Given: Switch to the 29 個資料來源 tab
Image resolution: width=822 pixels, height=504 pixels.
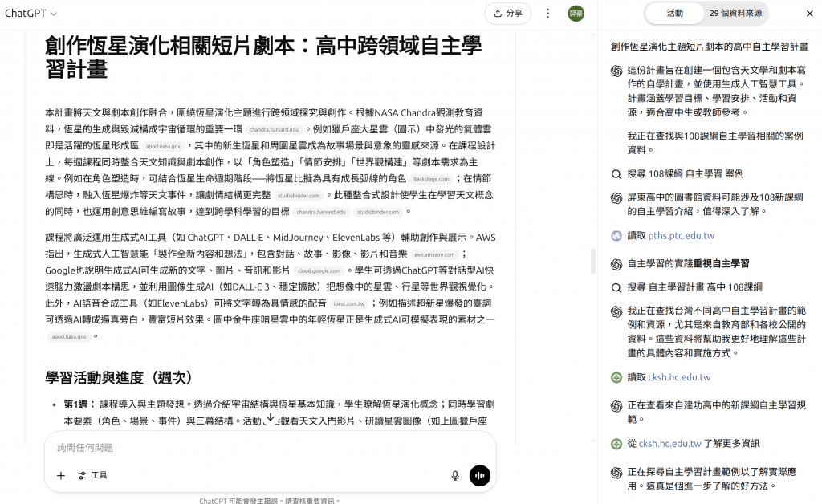Looking at the screenshot, I should point(735,13).
